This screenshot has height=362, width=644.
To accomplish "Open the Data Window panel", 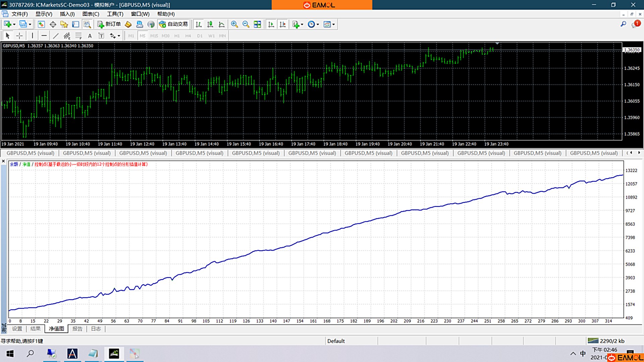I will [53, 24].
